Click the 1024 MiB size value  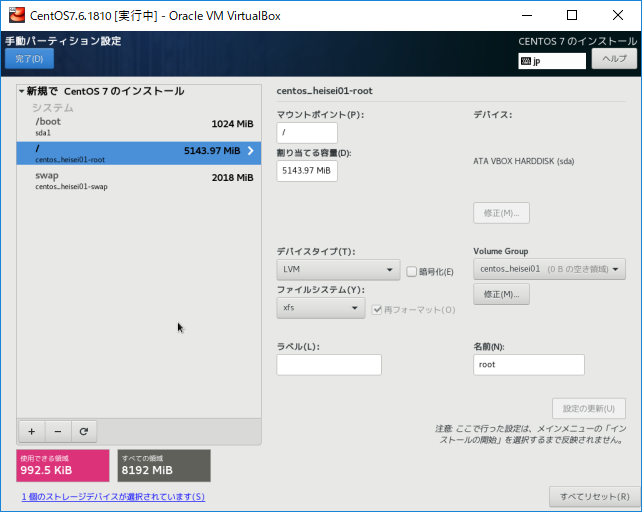(x=232, y=124)
